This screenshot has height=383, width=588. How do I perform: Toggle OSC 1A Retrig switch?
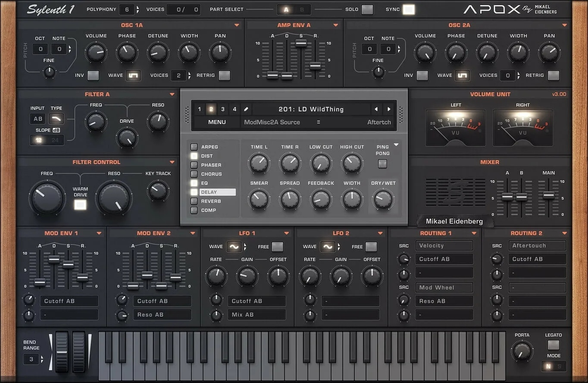(224, 75)
